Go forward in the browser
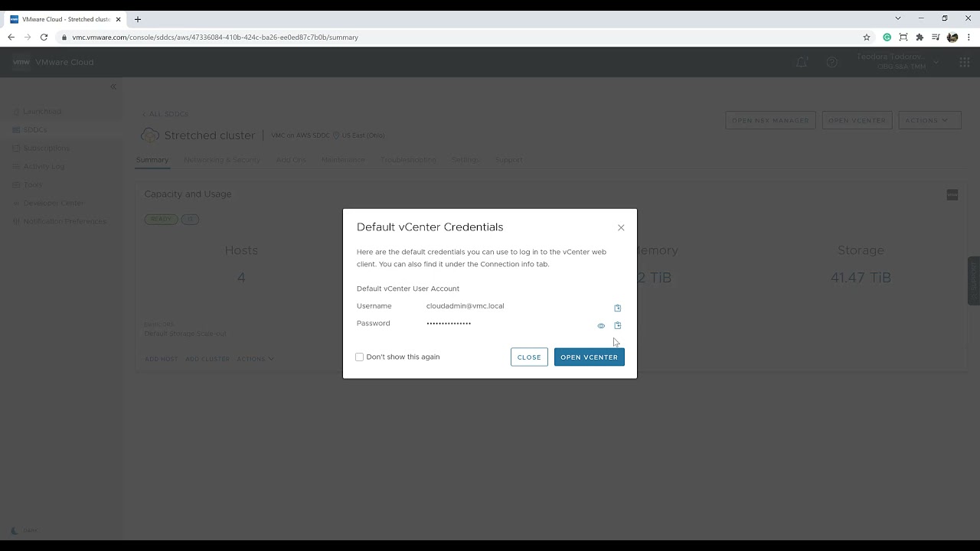 tap(27, 37)
